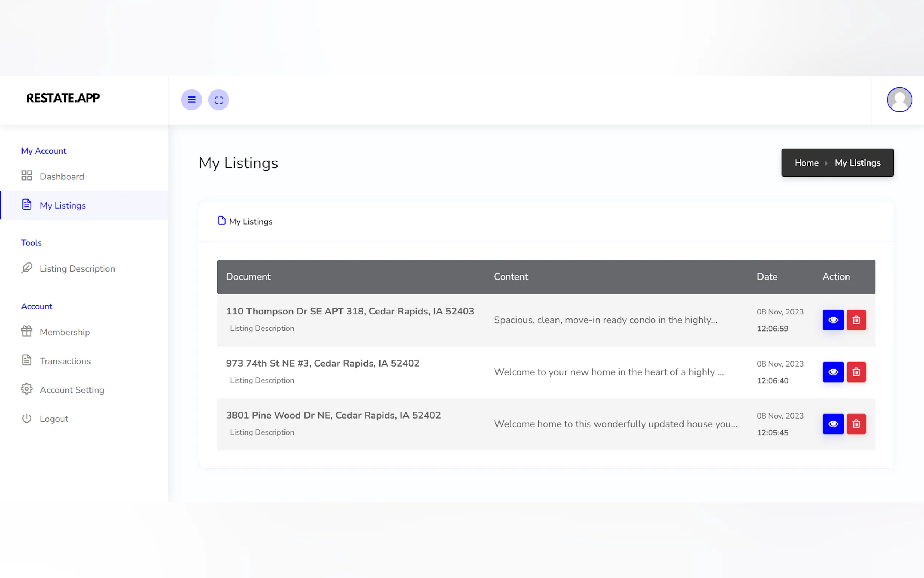Delete the 3801 Pine Wood Dr listing
The image size is (924, 578).
856,424
